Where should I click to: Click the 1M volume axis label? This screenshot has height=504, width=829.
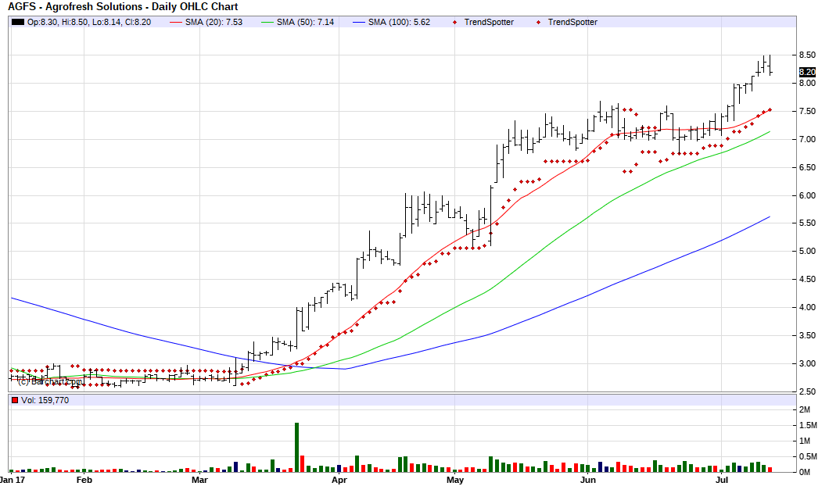click(x=805, y=441)
